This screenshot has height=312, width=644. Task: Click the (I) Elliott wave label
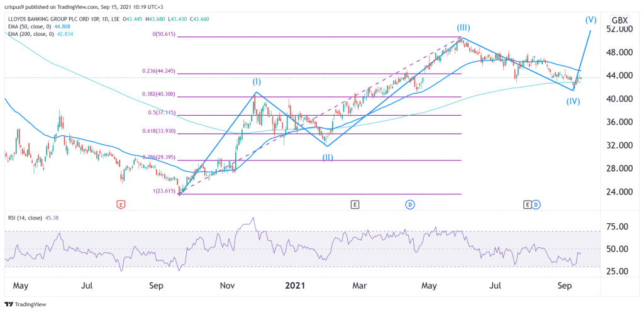pyautogui.click(x=257, y=82)
